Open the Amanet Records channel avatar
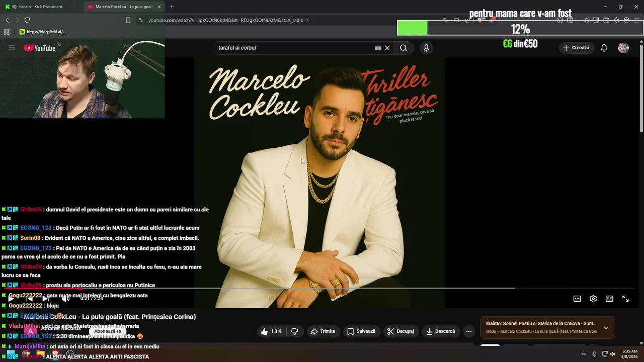Image resolution: width=644 pixels, height=362 pixels. 30,331
